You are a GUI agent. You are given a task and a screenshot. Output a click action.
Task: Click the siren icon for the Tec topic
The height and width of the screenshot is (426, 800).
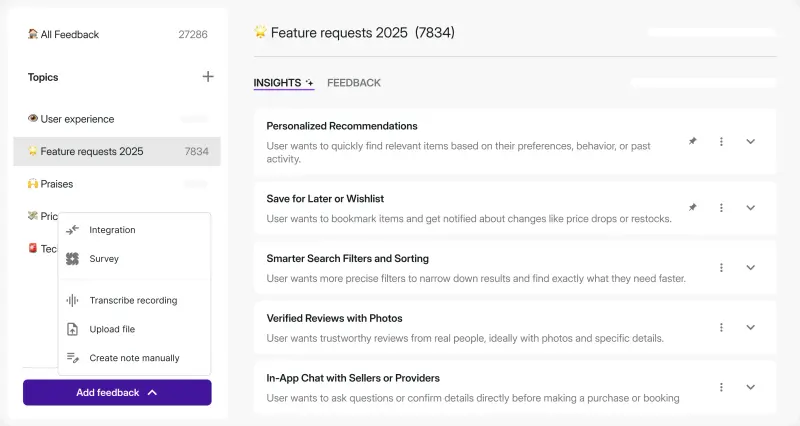[x=33, y=248]
